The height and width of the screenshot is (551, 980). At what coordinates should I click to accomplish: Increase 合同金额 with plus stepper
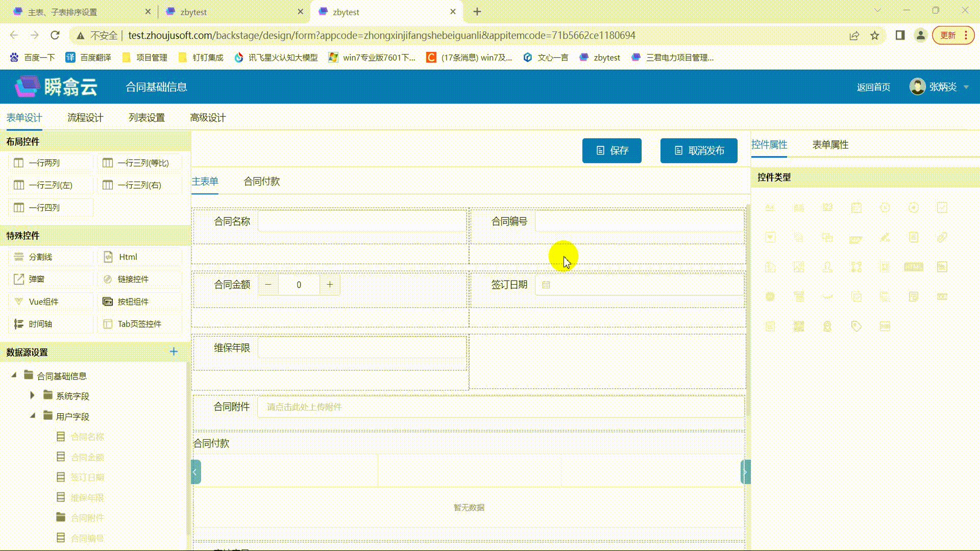330,285
